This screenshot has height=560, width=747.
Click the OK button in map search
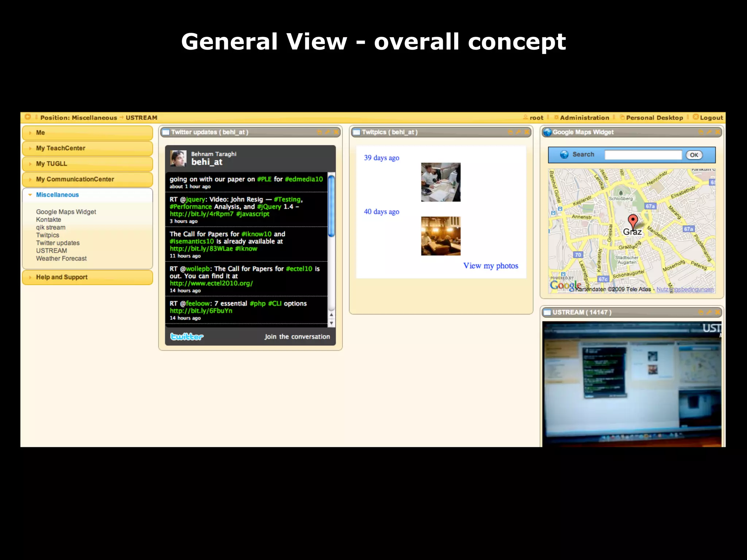(x=694, y=155)
